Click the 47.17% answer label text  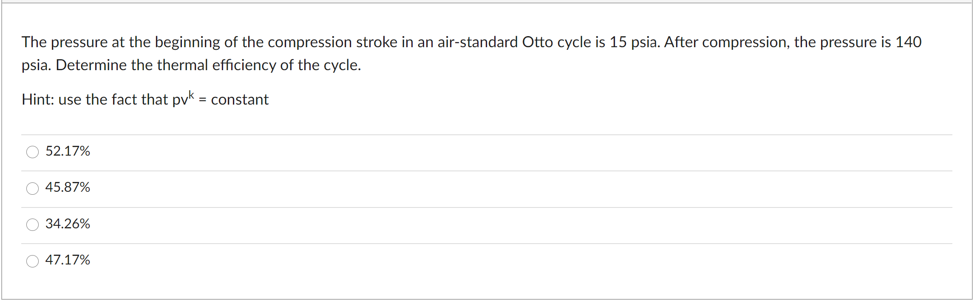click(x=67, y=260)
